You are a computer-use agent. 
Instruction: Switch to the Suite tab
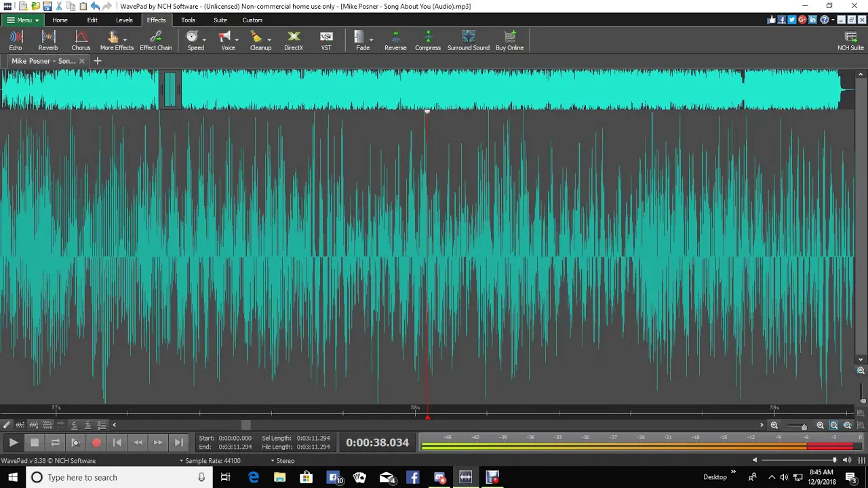pos(220,20)
